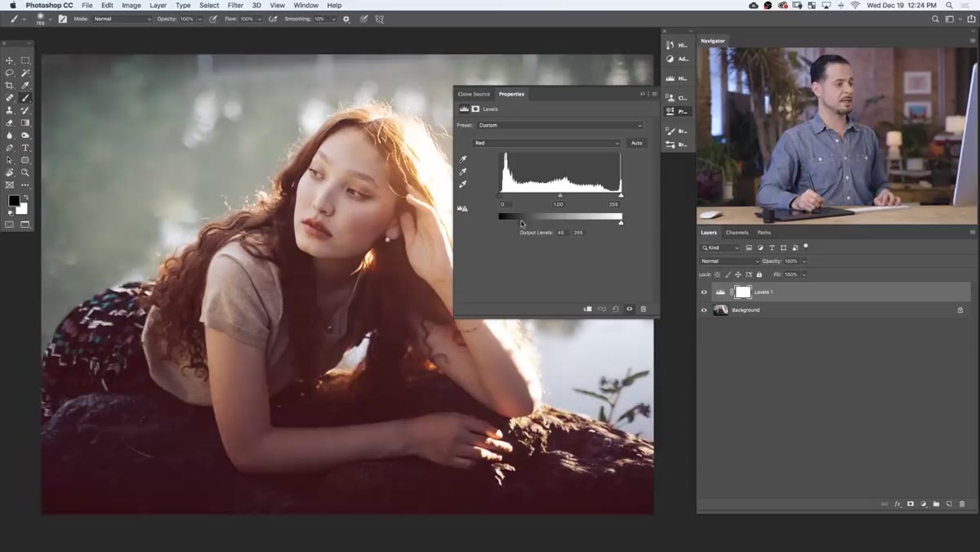This screenshot has width=980, height=552.
Task: Select the Brush tool in toolbox
Action: pos(25,98)
